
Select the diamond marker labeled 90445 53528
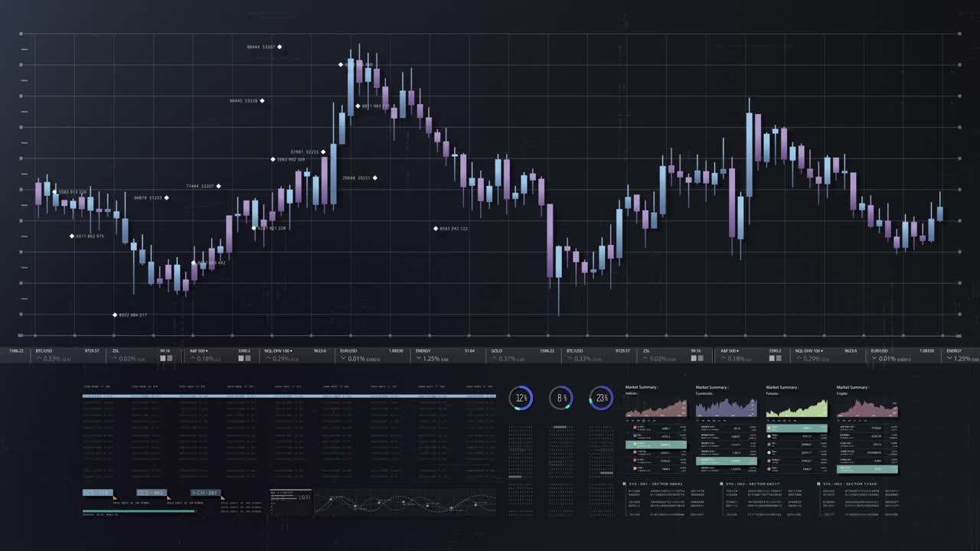[x=263, y=100]
